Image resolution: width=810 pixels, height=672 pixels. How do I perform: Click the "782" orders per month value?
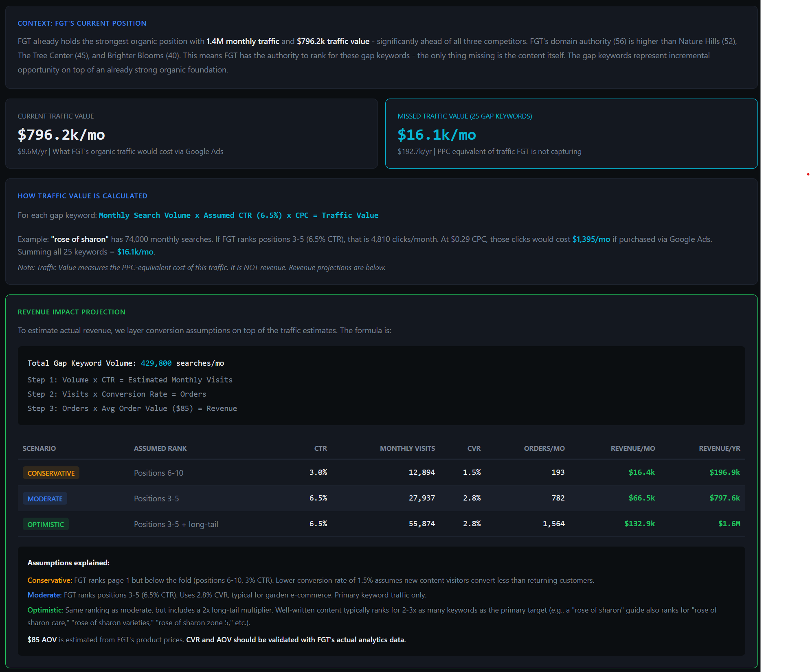coord(558,498)
